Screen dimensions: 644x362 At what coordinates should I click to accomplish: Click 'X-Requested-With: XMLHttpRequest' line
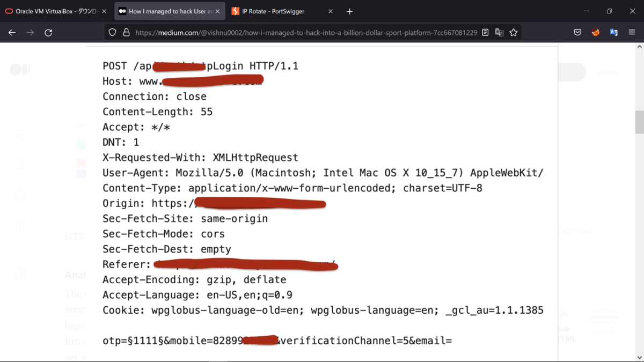click(201, 158)
